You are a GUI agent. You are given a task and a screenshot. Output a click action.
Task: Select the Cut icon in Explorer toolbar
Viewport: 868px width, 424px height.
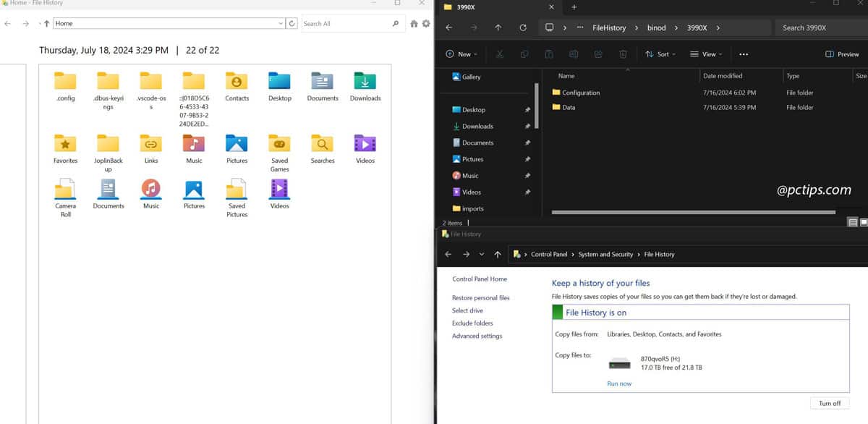pyautogui.click(x=499, y=54)
